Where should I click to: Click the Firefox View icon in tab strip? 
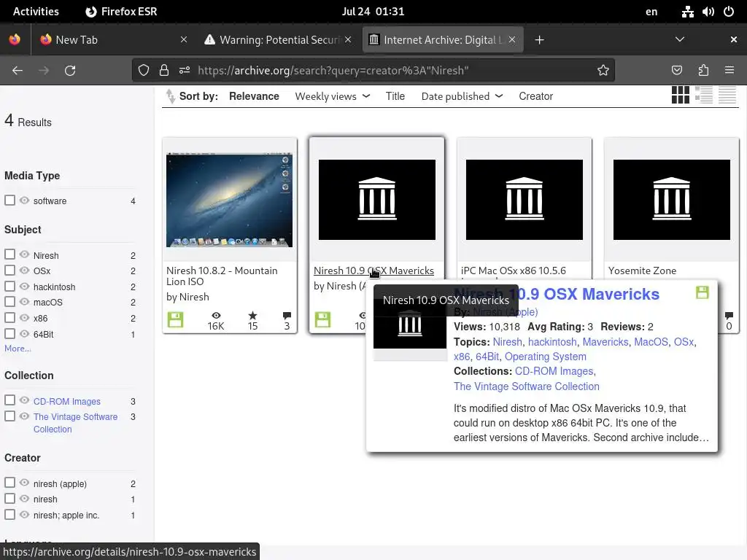pos(15,39)
